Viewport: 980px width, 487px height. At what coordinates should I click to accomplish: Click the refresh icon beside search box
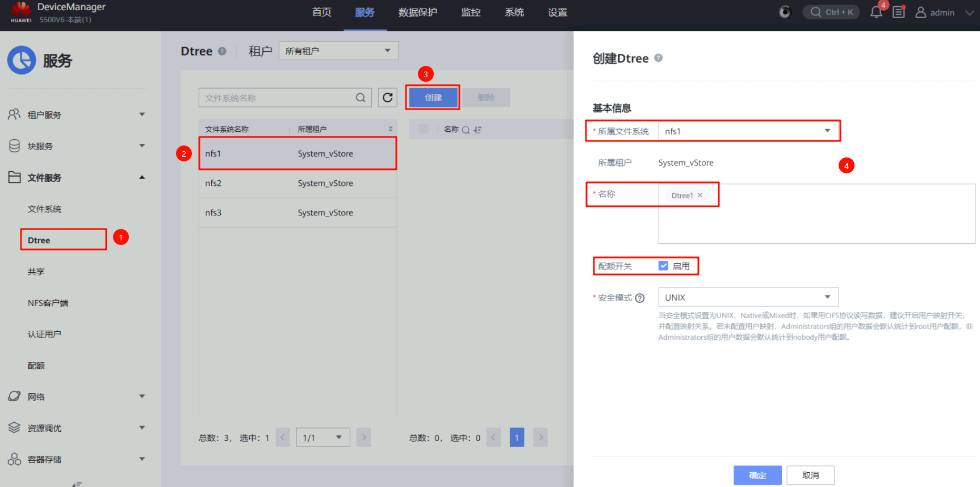click(x=387, y=98)
